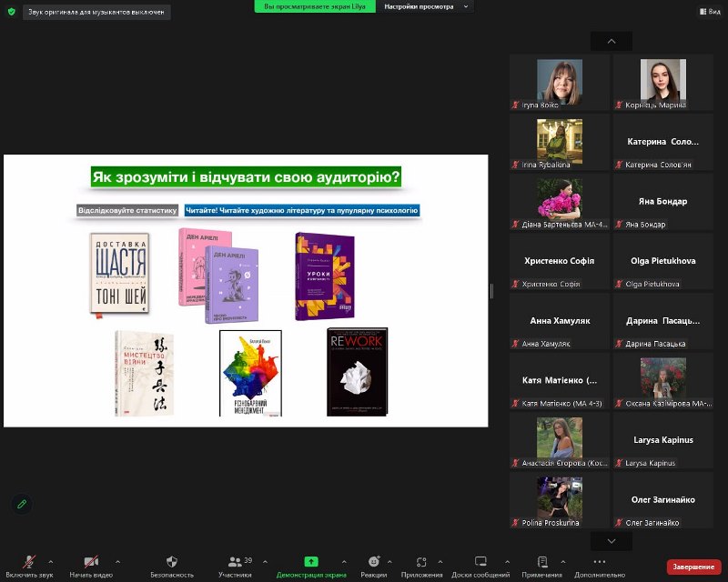
Task: Show previous participants with up chevron
Action: (612, 41)
